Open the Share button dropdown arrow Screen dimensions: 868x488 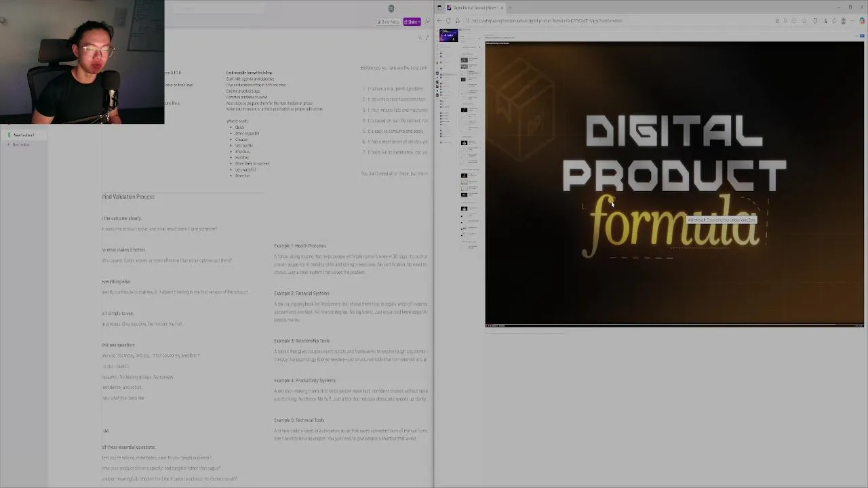[x=419, y=22]
